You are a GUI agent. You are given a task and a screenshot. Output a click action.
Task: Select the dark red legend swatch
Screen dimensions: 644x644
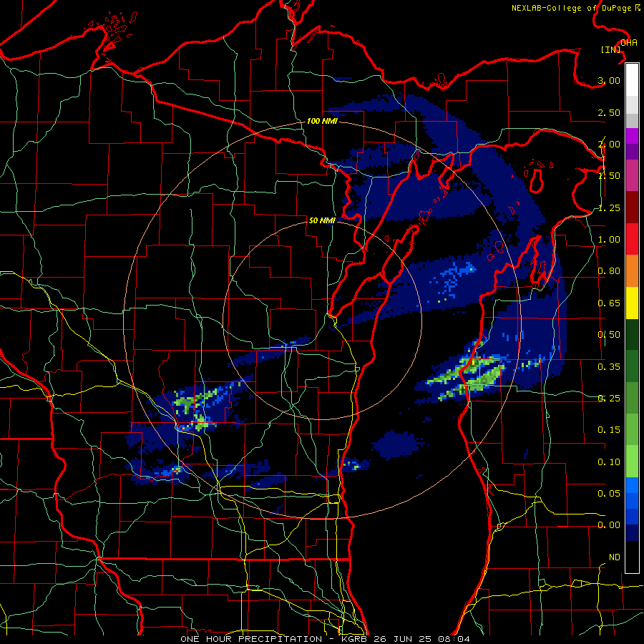pyautogui.click(x=632, y=208)
